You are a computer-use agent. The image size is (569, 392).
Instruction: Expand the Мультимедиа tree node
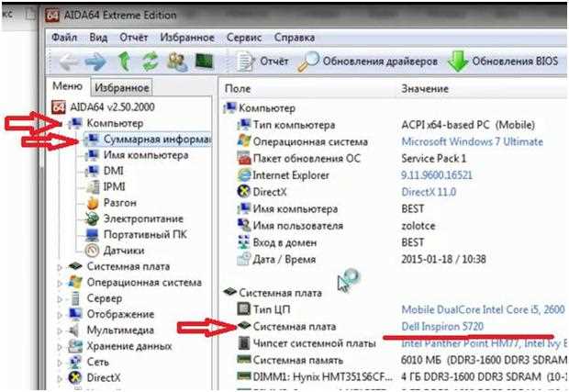[x=60, y=331]
